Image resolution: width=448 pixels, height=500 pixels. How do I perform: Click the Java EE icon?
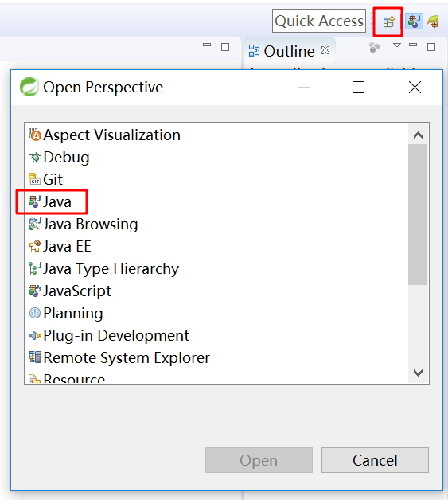pos(35,246)
